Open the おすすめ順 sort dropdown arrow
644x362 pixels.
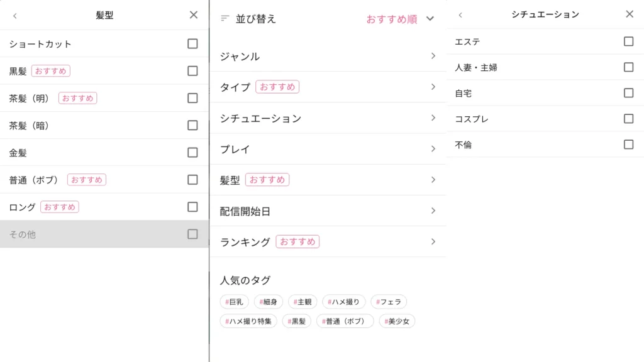(430, 19)
